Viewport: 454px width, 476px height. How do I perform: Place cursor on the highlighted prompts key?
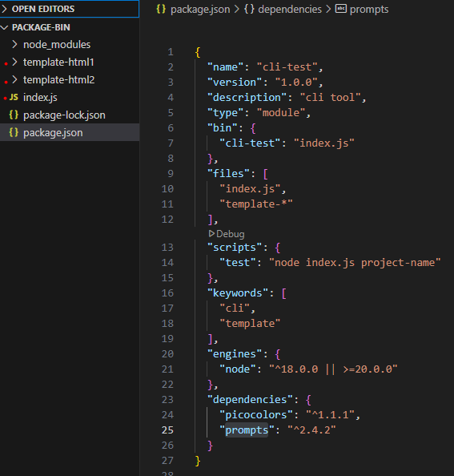coord(247,430)
